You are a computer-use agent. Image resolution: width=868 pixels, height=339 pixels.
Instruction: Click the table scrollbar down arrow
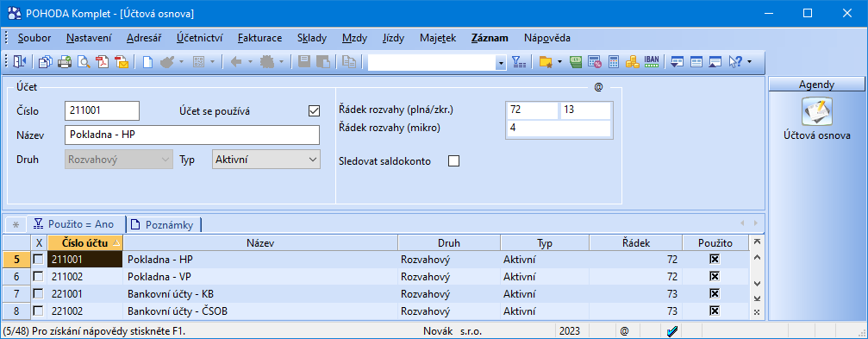pos(757,284)
